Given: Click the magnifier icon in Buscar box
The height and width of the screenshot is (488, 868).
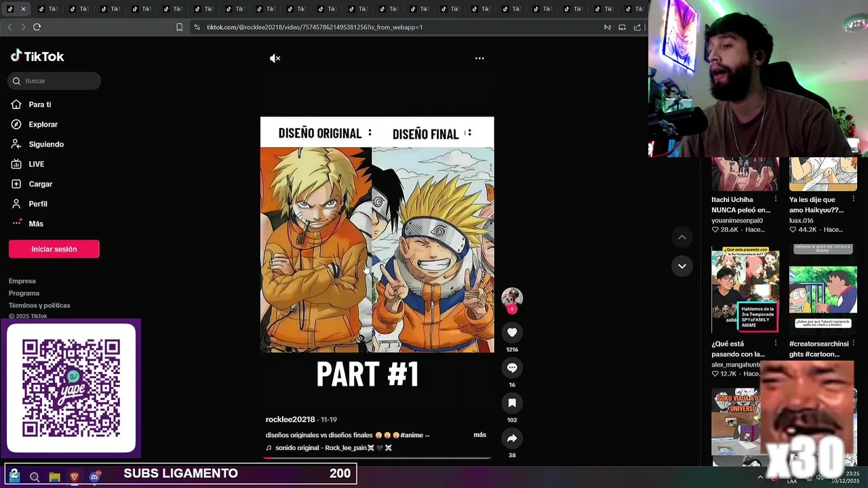Looking at the screenshot, I should (16, 81).
